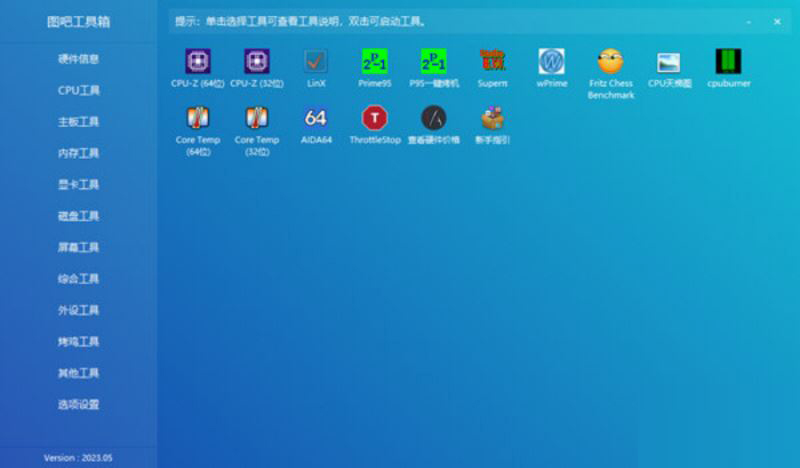Viewport: 800px width, 468px height.
Task: Select the P95一键烤机 icon
Action: [x=434, y=61]
